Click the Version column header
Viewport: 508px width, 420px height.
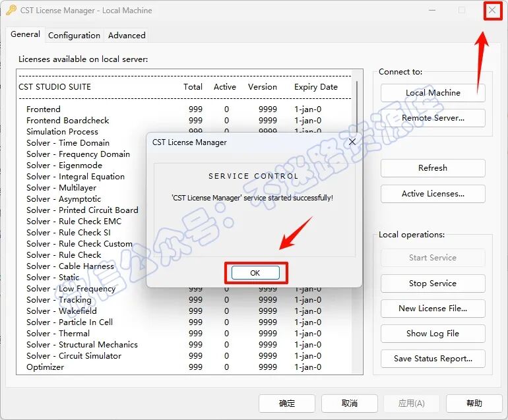click(263, 87)
